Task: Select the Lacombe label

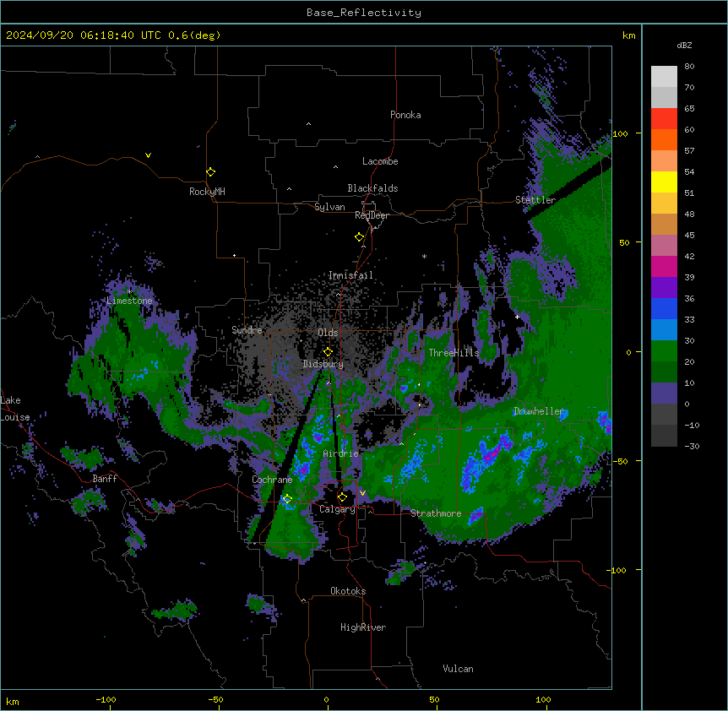Action: pyautogui.click(x=380, y=161)
